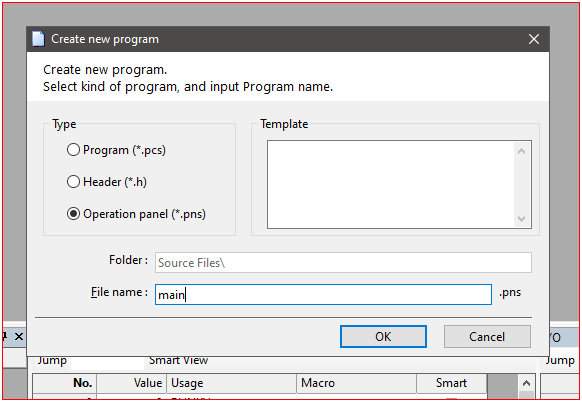Screen dimensions: 582x402
Task: Click the Smart column header
Action: pos(451,383)
